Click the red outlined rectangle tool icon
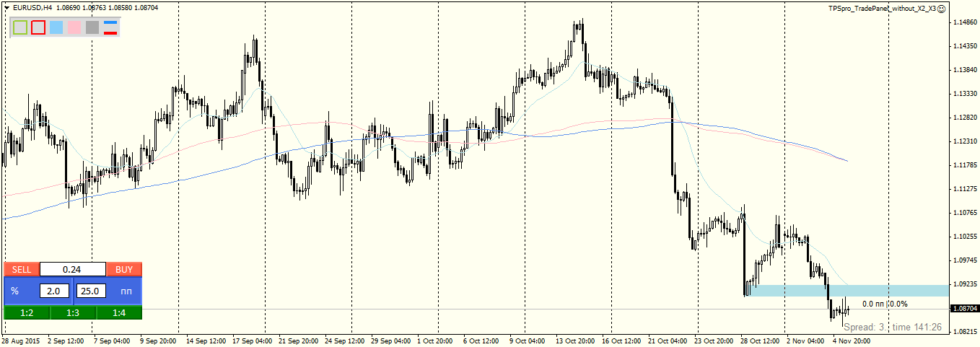The image size is (980, 347). click(38, 27)
